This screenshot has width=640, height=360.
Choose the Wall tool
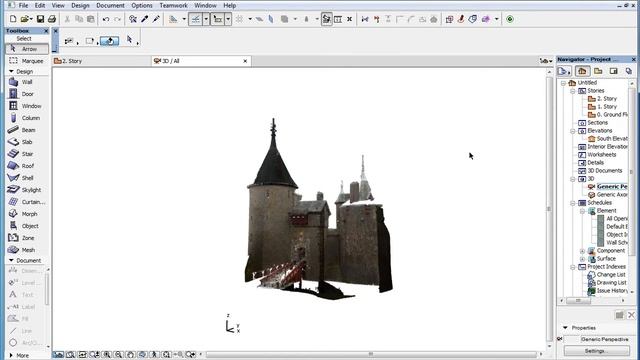coord(27,82)
